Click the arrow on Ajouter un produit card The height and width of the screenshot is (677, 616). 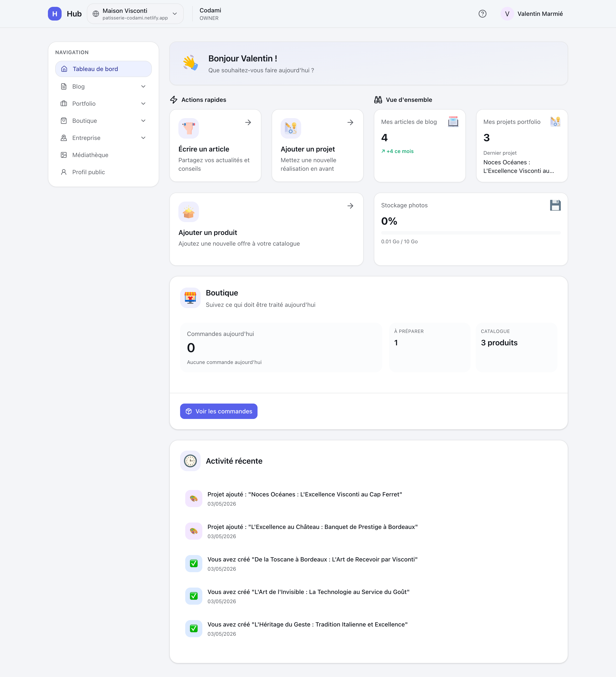point(350,206)
